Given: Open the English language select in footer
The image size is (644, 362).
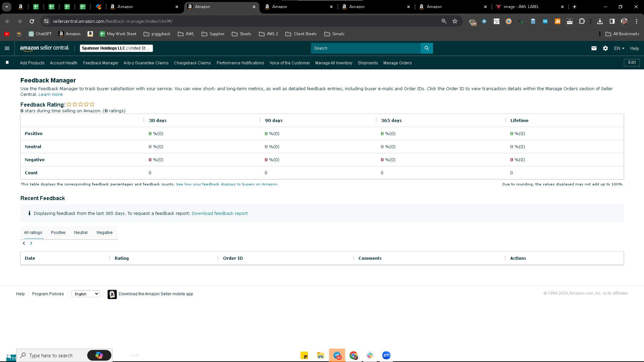Looking at the screenshot, I should [86, 294].
